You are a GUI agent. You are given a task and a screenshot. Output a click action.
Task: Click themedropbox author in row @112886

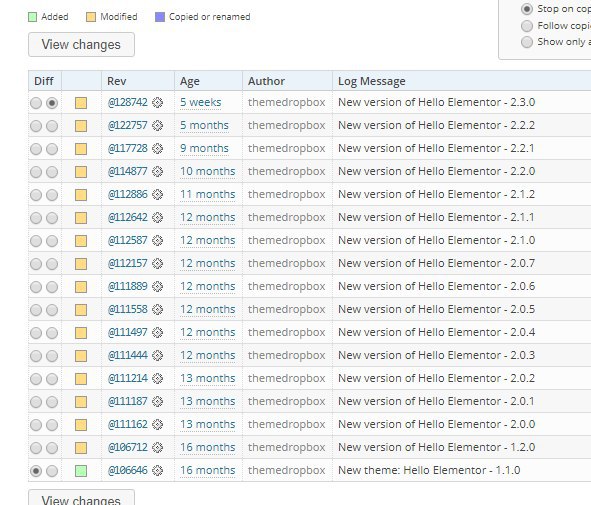[x=286, y=194]
